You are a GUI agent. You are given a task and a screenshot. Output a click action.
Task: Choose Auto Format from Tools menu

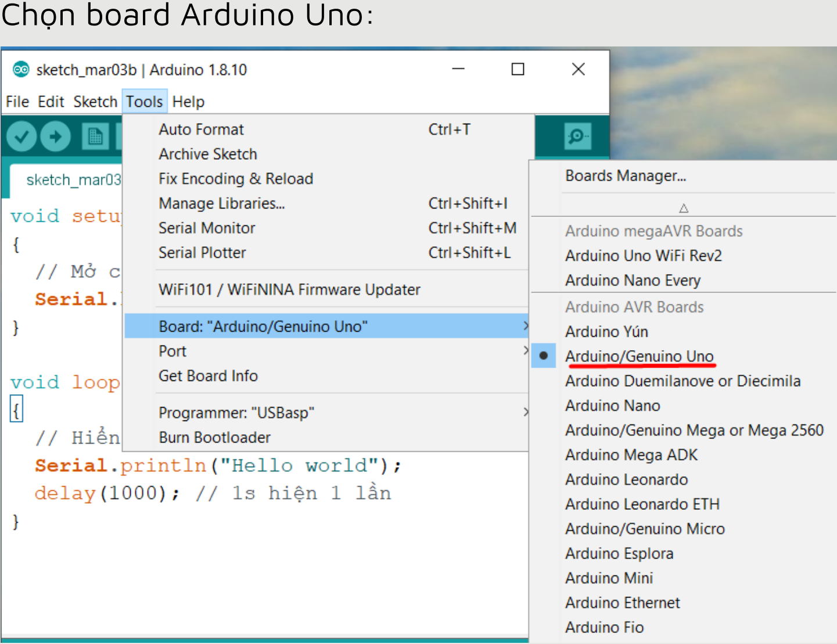point(201,129)
